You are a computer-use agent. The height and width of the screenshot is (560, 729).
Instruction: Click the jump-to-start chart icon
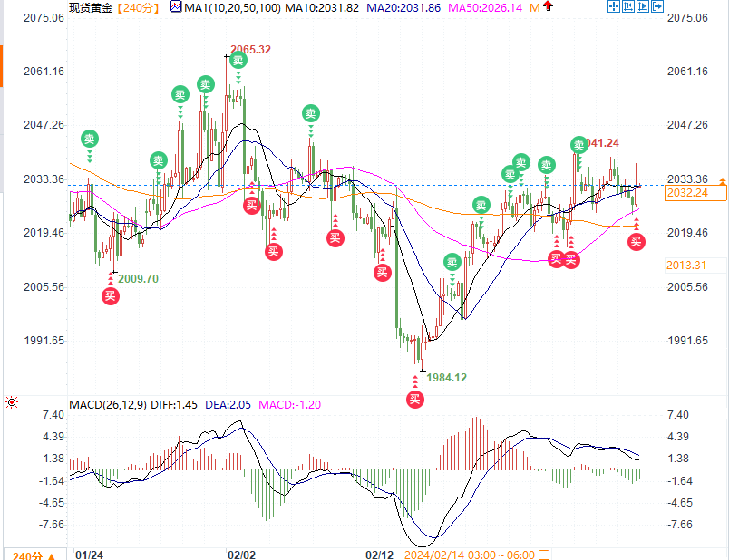[x=628, y=6]
